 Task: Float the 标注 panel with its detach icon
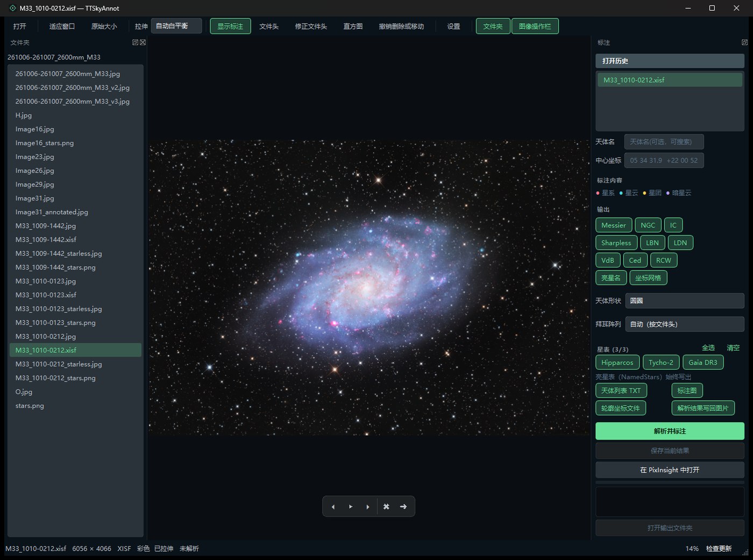pos(744,42)
